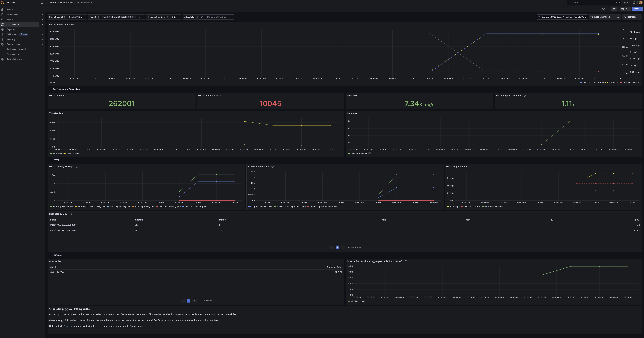This screenshot has height=338, width=644.
Task: Open the user avatar profile menu
Action: (x=640, y=2)
